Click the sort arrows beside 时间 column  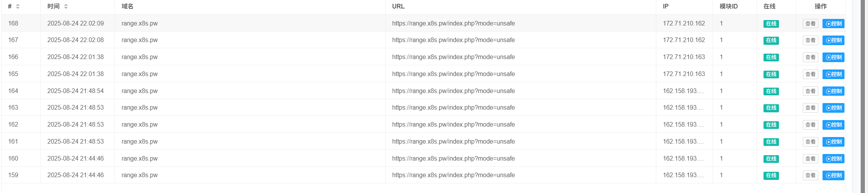[x=66, y=7]
